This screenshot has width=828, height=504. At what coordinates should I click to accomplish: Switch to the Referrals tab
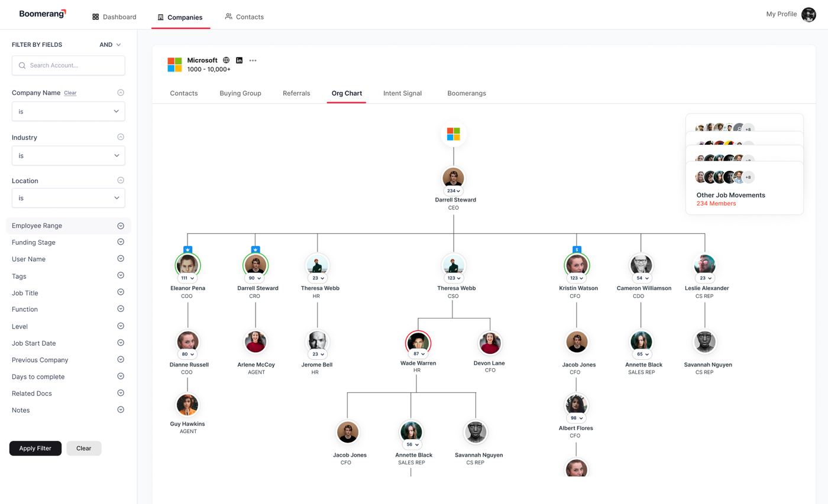[x=296, y=93]
